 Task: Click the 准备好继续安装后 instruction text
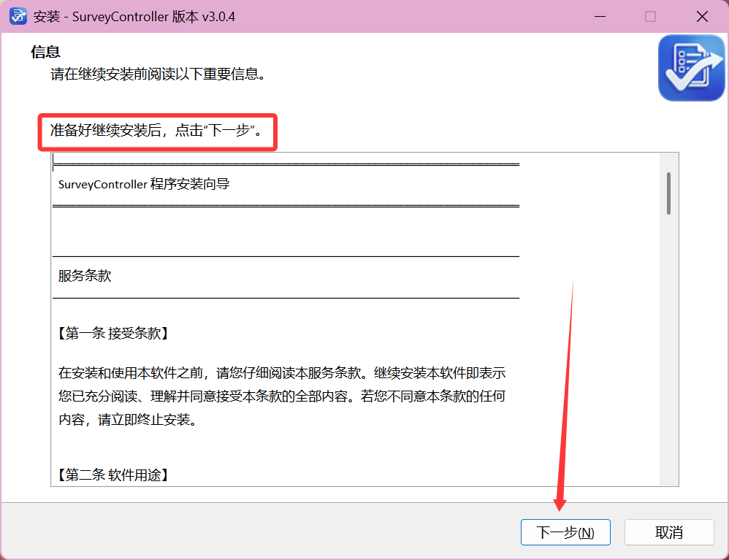[x=156, y=131]
